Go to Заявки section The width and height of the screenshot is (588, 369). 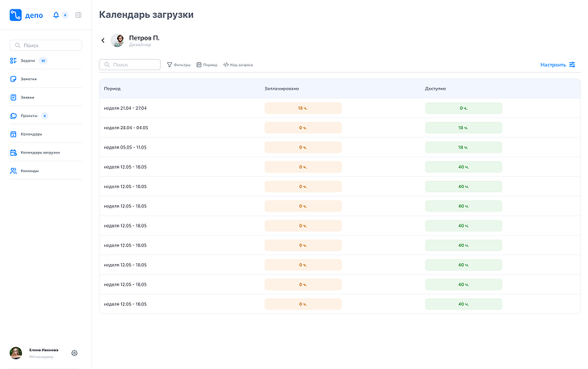click(27, 98)
